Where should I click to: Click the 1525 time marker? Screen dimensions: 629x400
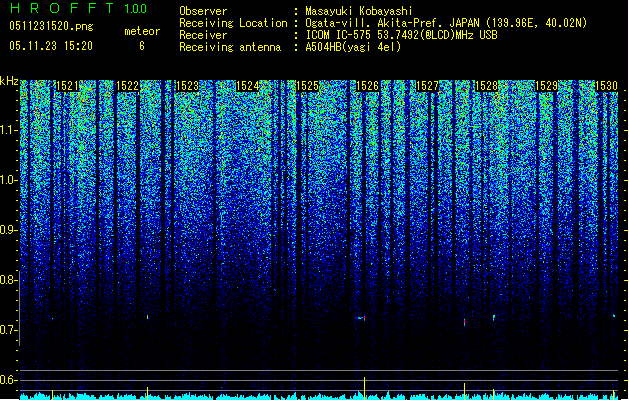tap(307, 86)
